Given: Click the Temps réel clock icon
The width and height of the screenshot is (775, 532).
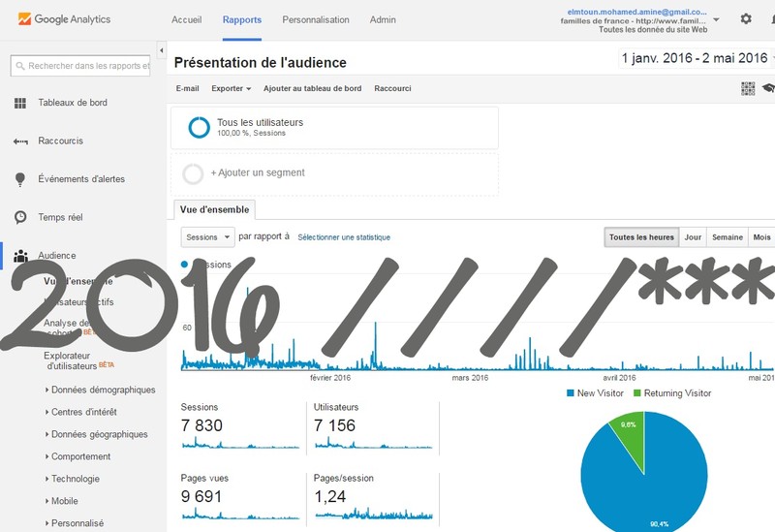Looking at the screenshot, I should tap(20, 218).
